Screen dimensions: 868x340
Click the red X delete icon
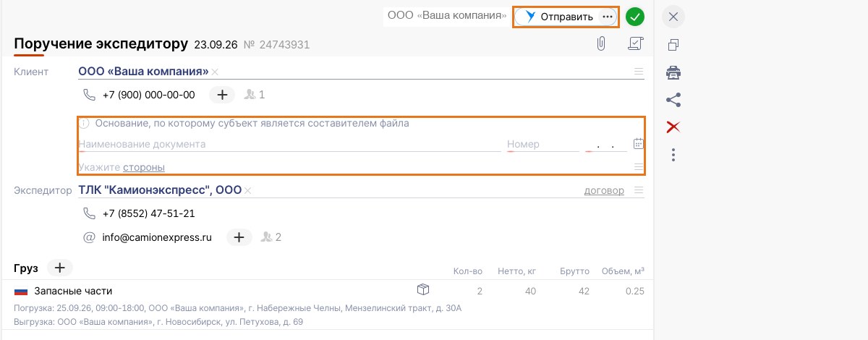[673, 127]
